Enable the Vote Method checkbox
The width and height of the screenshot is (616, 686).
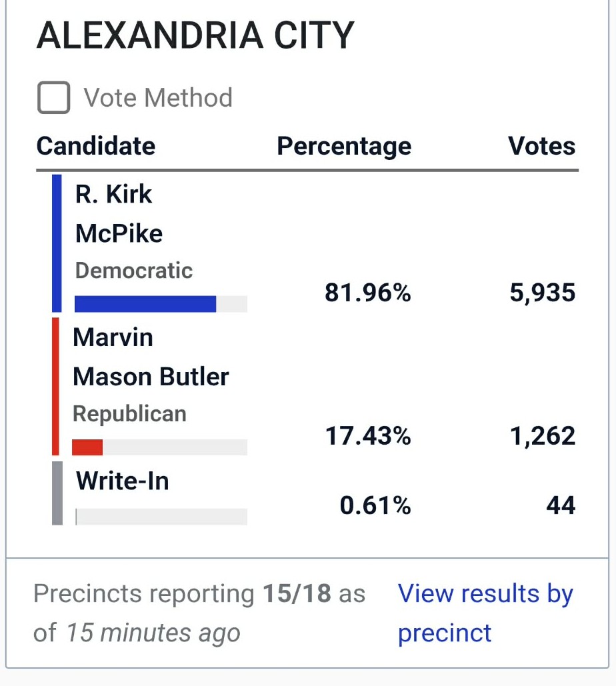(x=54, y=97)
